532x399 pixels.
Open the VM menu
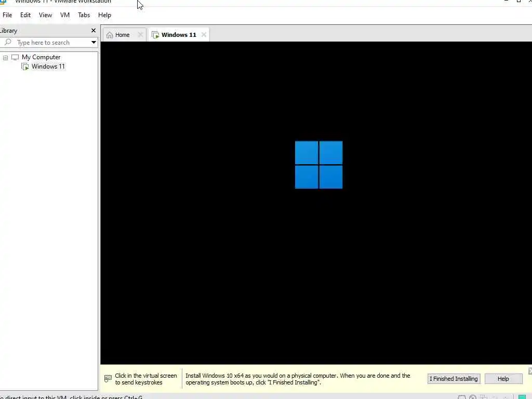pyautogui.click(x=65, y=15)
